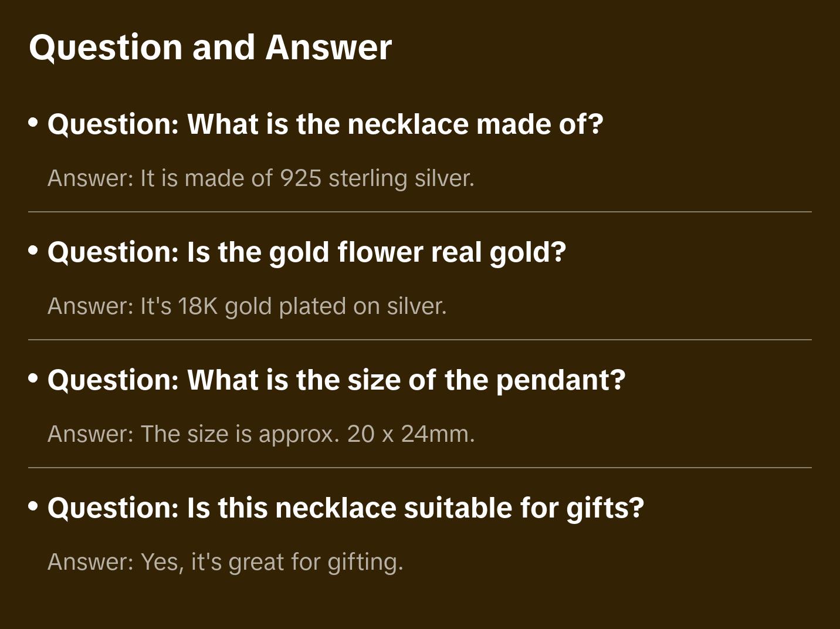Screen dimensions: 840x629
Task: Open 'Is this necklace suitable for gifts?' question
Action: coord(346,508)
